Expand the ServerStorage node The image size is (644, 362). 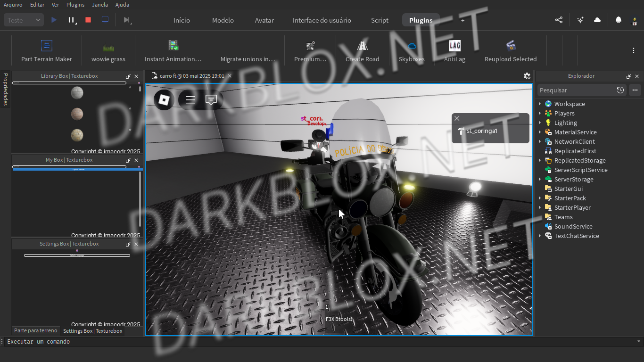[x=540, y=179]
